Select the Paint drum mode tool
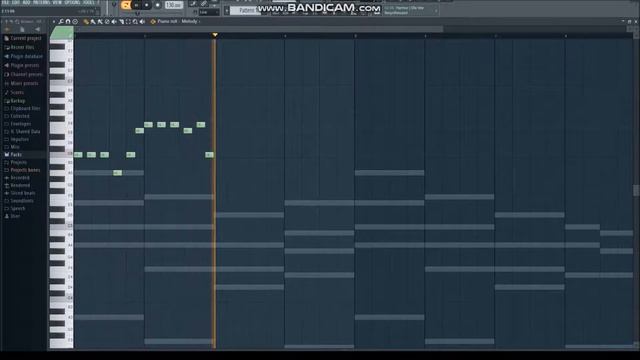This screenshot has width=640, height=360. point(100,22)
